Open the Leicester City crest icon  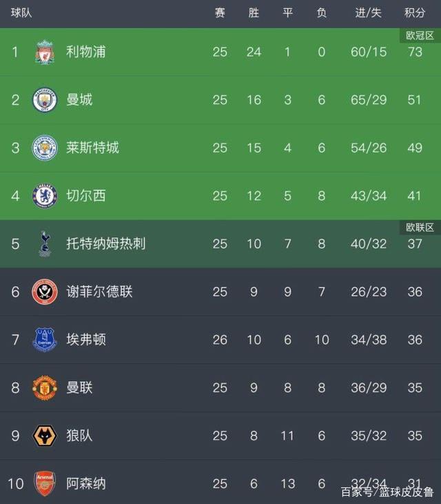[x=45, y=148]
